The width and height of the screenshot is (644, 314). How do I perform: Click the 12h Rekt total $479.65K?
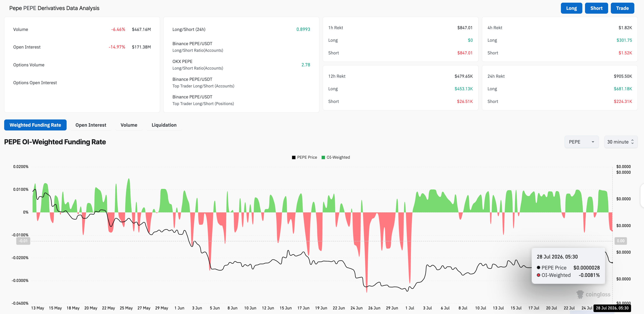click(464, 76)
